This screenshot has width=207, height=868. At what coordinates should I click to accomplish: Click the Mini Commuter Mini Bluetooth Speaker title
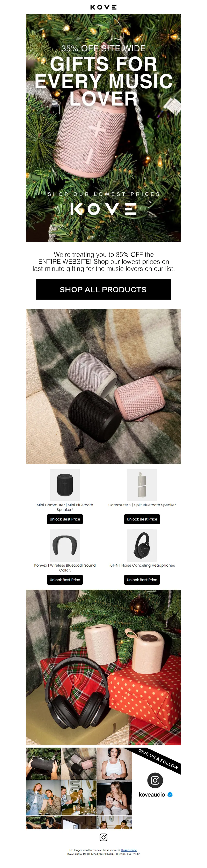65,507
